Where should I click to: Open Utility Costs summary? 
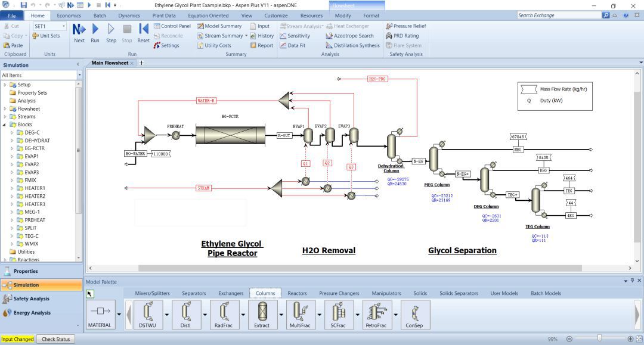(214, 45)
